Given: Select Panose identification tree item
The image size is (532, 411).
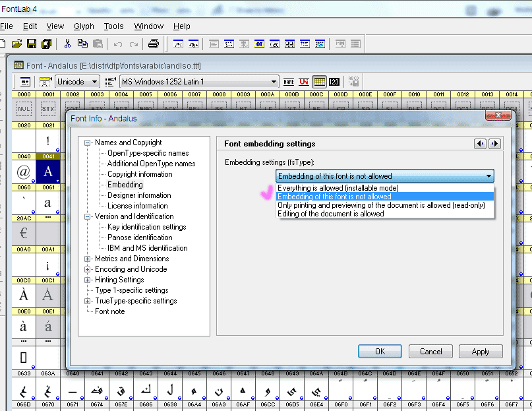Looking at the screenshot, I should pyautogui.click(x=140, y=237).
